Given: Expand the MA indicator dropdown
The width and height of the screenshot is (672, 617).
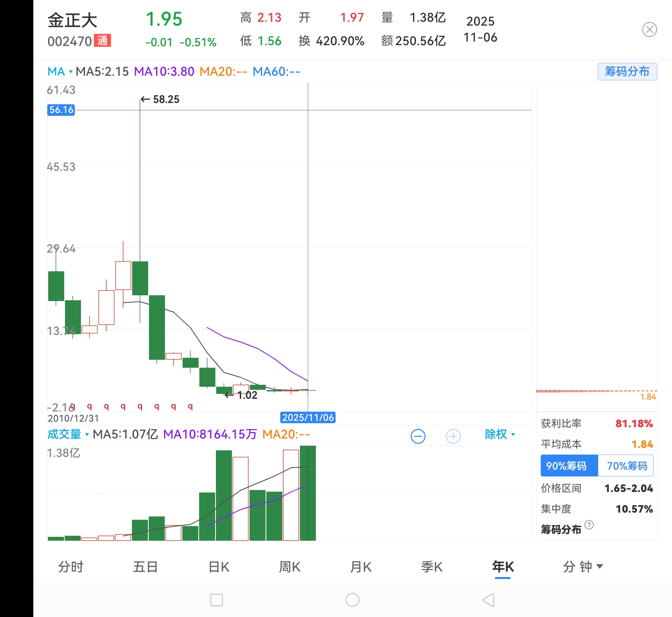Looking at the screenshot, I should [x=60, y=71].
